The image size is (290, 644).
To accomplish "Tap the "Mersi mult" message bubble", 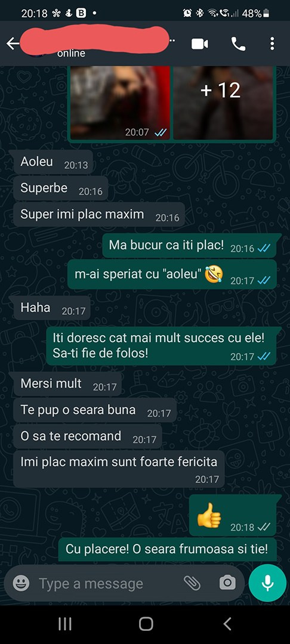I will click(68, 384).
